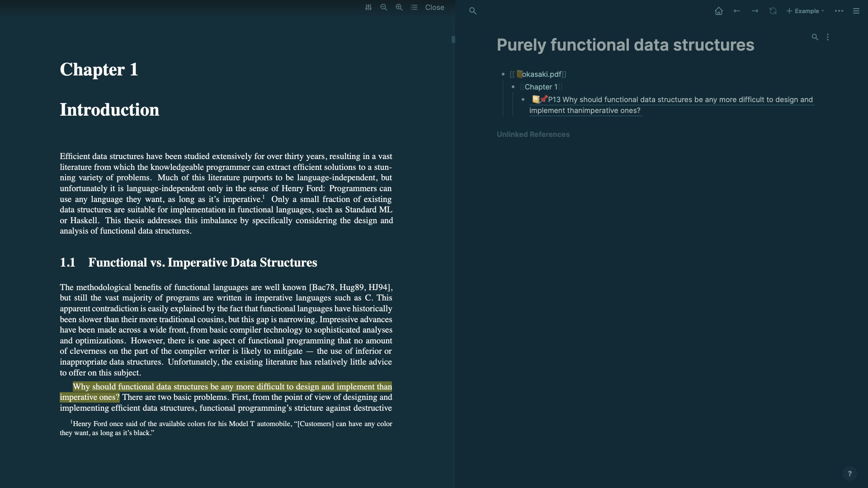
Task: Collapse the okasaki.pdf block bullet
Action: 503,74
